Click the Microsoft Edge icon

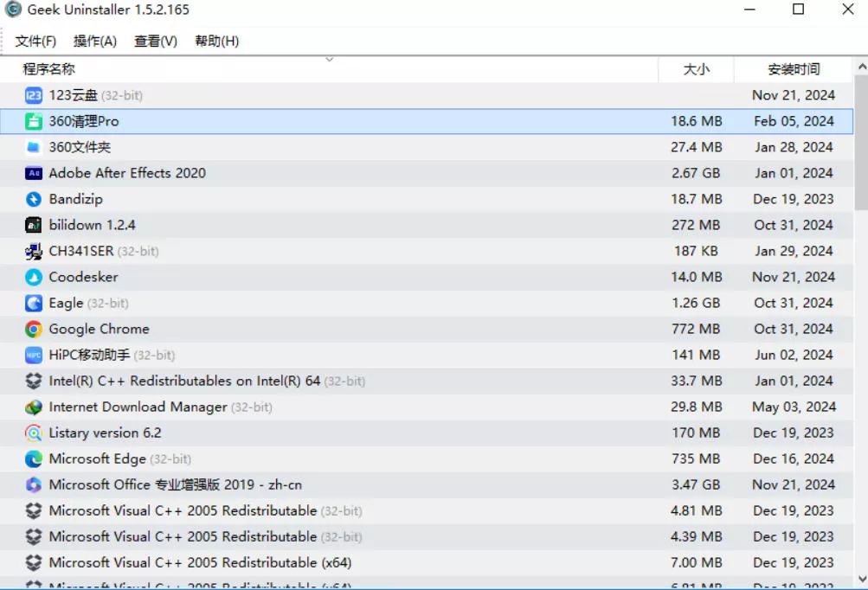[x=33, y=459]
